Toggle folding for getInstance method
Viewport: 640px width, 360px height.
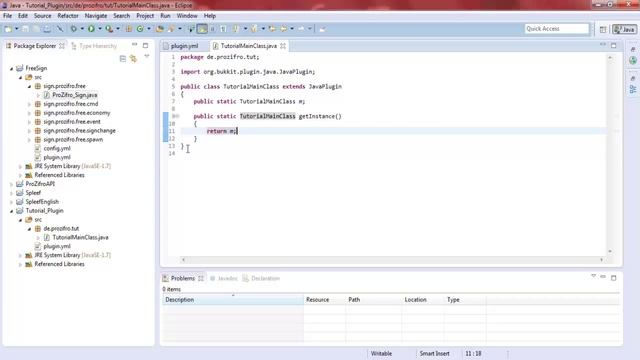pos(178,116)
